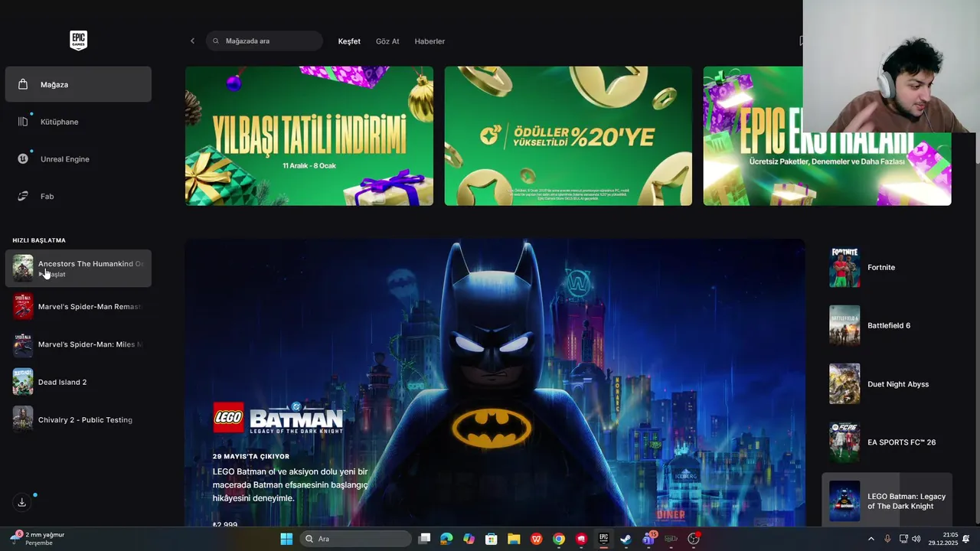Click the Dead Island 2 cover thumbnail
The image size is (980, 551).
coord(23,382)
